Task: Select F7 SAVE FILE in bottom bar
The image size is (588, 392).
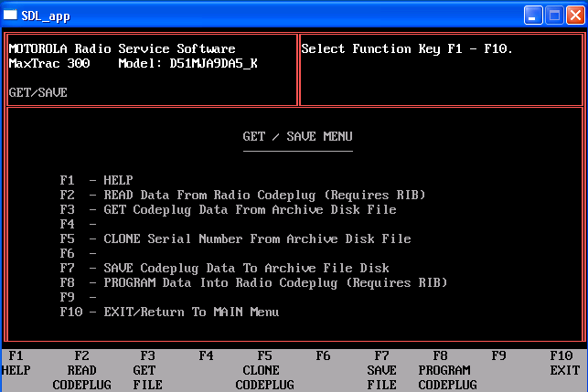Action: 381,370
